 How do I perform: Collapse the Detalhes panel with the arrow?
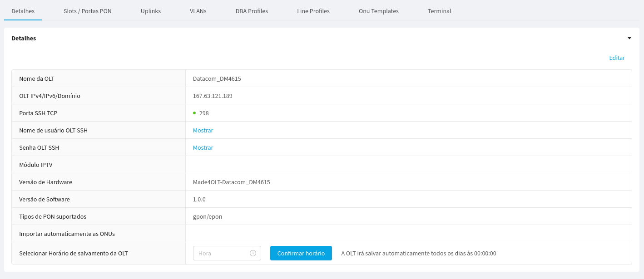click(x=629, y=38)
